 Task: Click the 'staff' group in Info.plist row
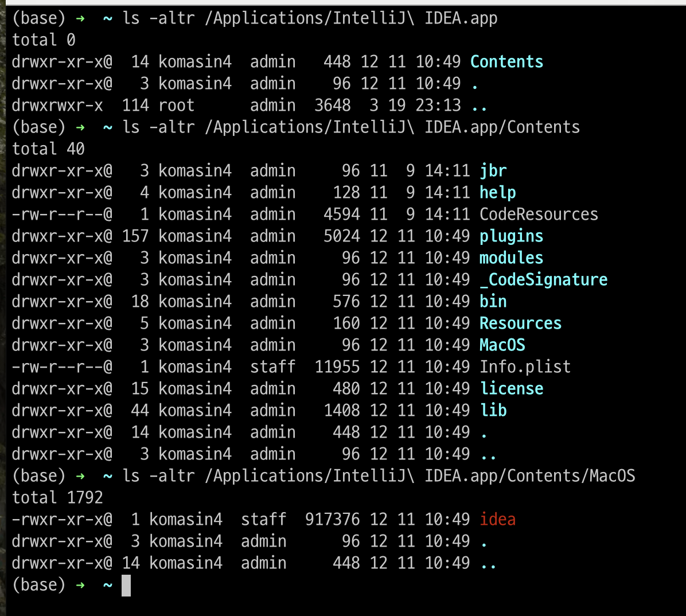click(x=273, y=367)
